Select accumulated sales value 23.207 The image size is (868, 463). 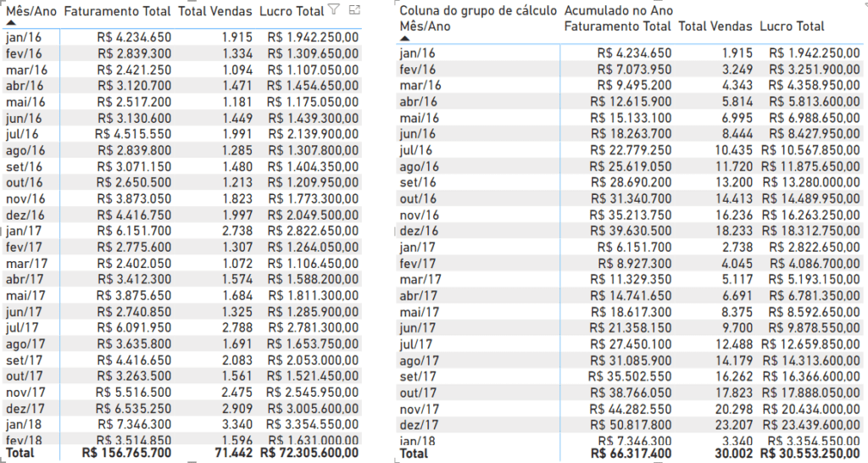click(x=734, y=425)
